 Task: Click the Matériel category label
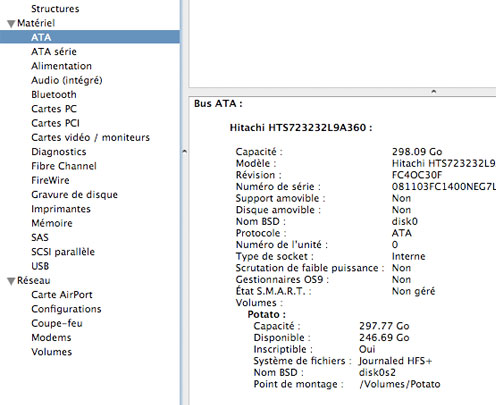(36, 23)
